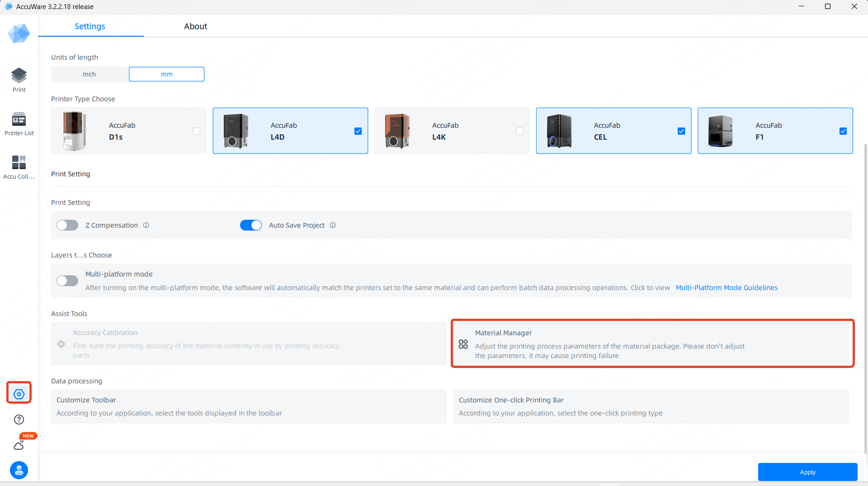Uncheck the AccuFab F1 printer checkbox
This screenshot has width=868, height=486.
tap(843, 131)
